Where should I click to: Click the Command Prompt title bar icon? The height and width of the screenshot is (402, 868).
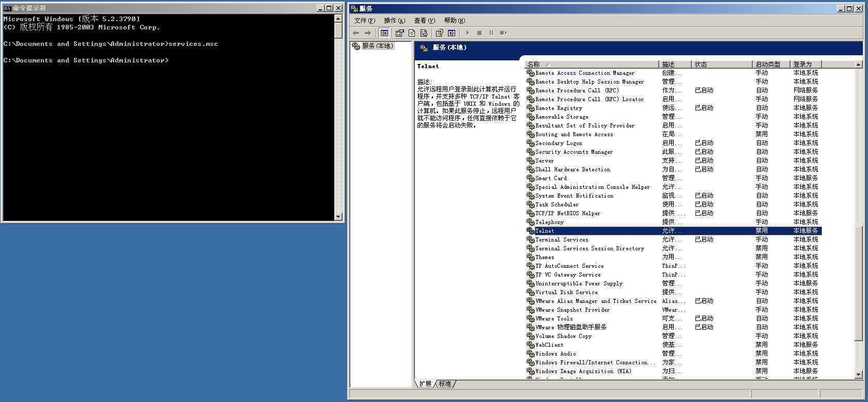tap(7, 8)
